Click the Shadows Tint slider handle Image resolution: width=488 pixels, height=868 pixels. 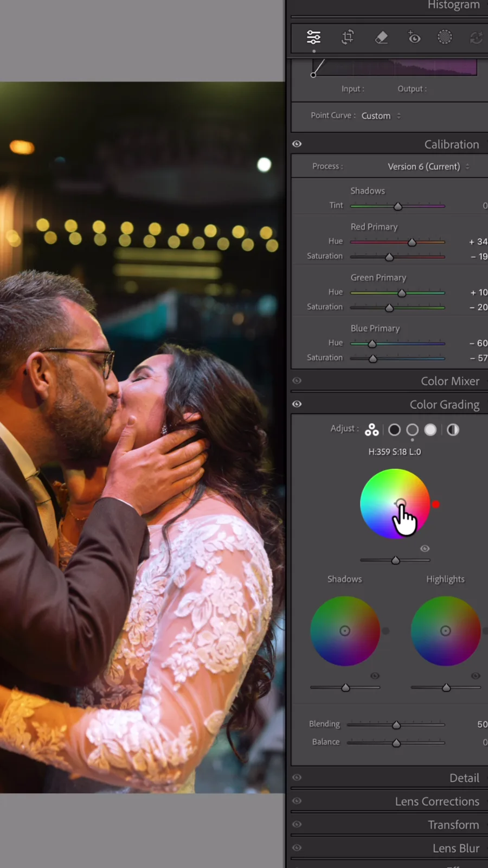click(x=398, y=206)
